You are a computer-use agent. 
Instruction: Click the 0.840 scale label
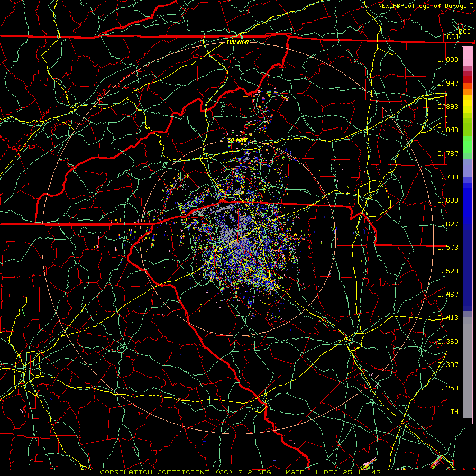pyautogui.click(x=448, y=130)
